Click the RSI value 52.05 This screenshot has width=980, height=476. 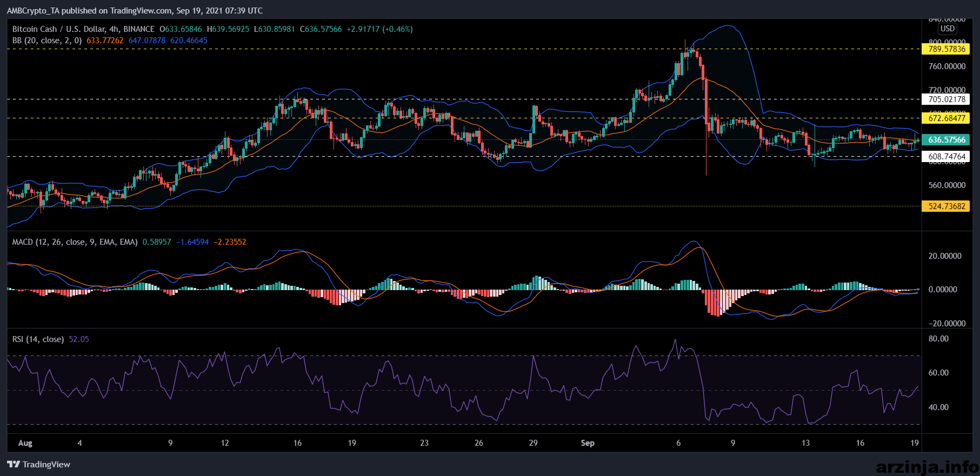click(79, 339)
